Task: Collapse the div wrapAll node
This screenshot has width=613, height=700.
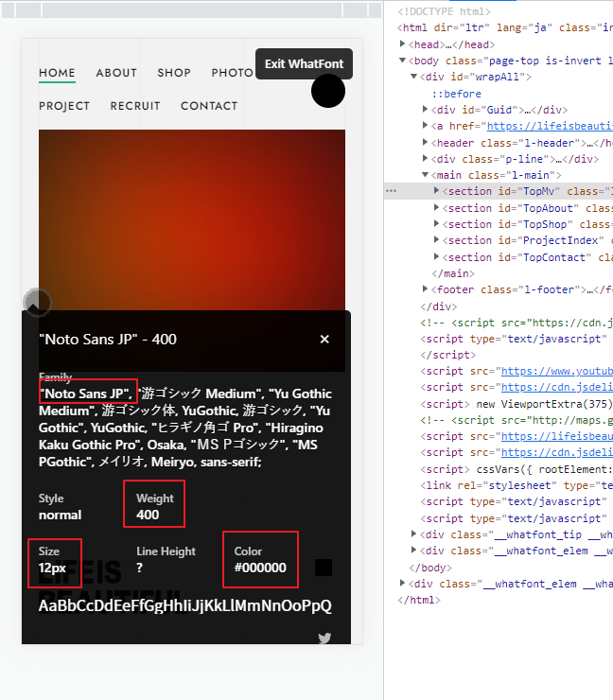Action: [413, 77]
